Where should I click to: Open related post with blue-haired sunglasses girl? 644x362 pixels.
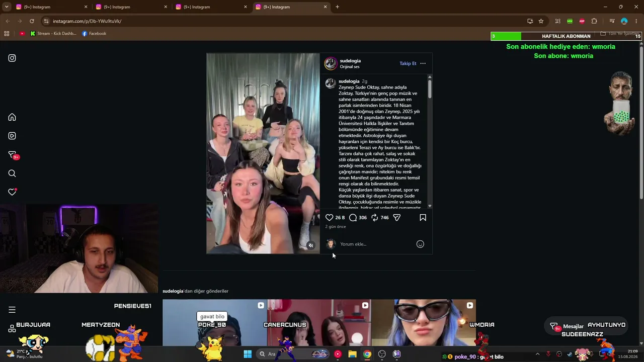(424, 323)
